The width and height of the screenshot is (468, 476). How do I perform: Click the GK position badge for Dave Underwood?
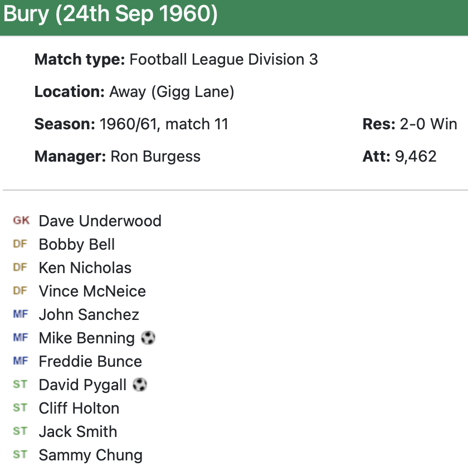coord(21,221)
